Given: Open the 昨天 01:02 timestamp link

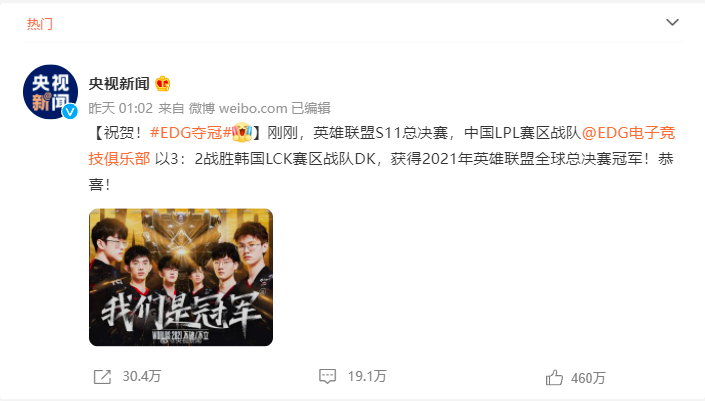Looking at the screenshot, I should pyautogui.click(x=120, y=108).
